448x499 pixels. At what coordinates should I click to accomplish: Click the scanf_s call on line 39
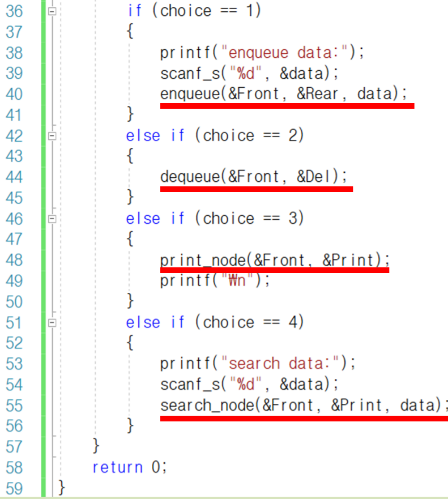(249, 74)
